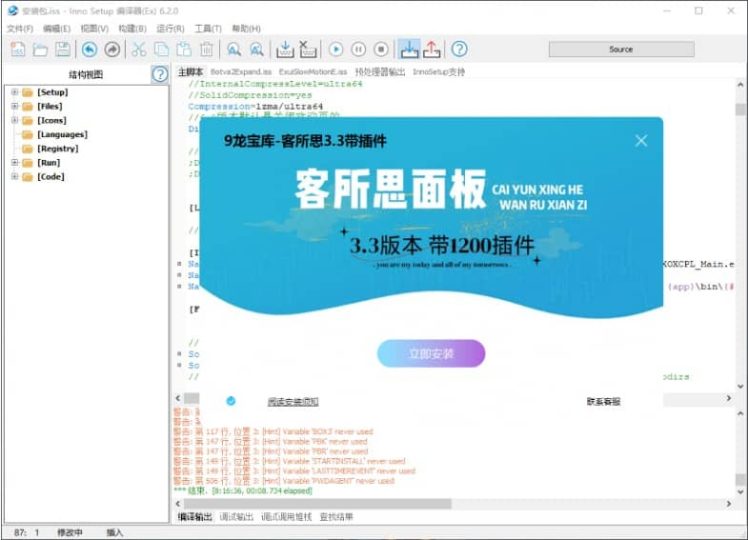
Task: Click the help icon beside 结构视图
Action: (160, 74)
